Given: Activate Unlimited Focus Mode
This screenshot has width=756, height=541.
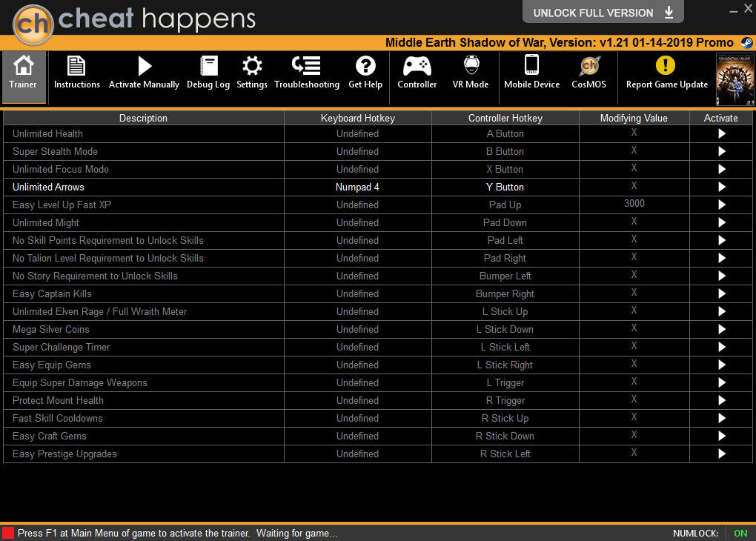Looking at the screenshot, I should click(x=721, y=169).
